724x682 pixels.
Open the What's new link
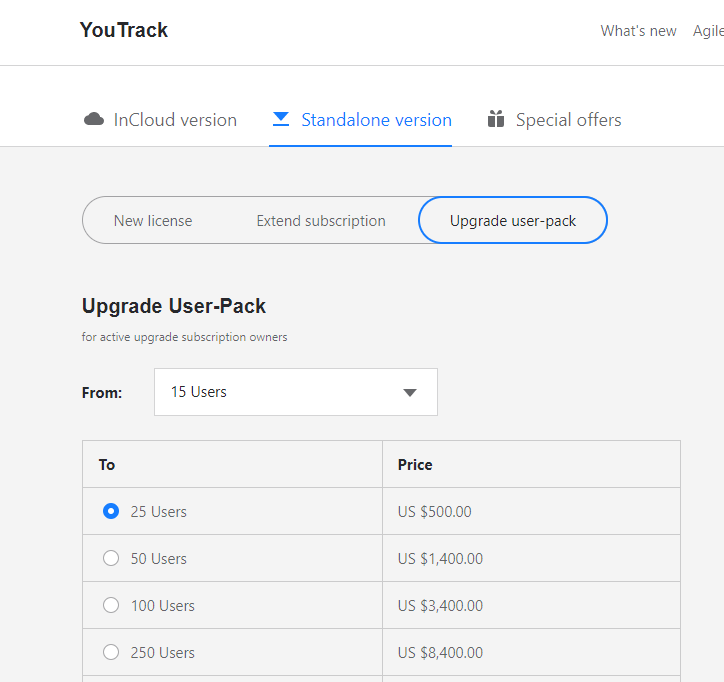(638, 31)
